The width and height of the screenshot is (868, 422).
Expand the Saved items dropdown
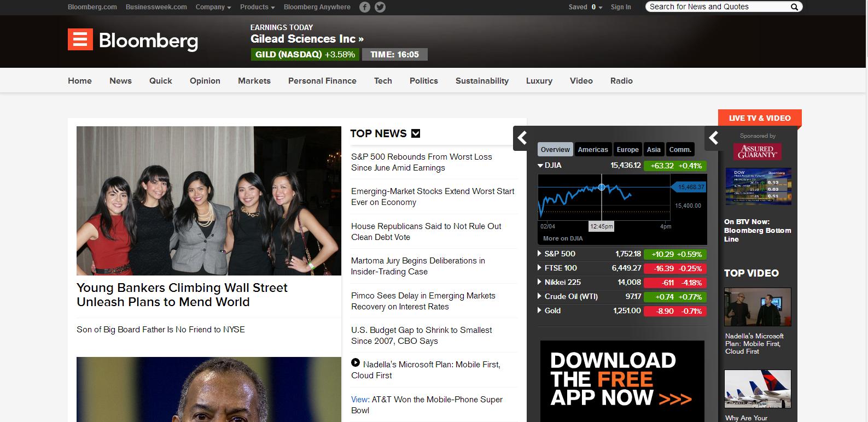pos(585,7)
